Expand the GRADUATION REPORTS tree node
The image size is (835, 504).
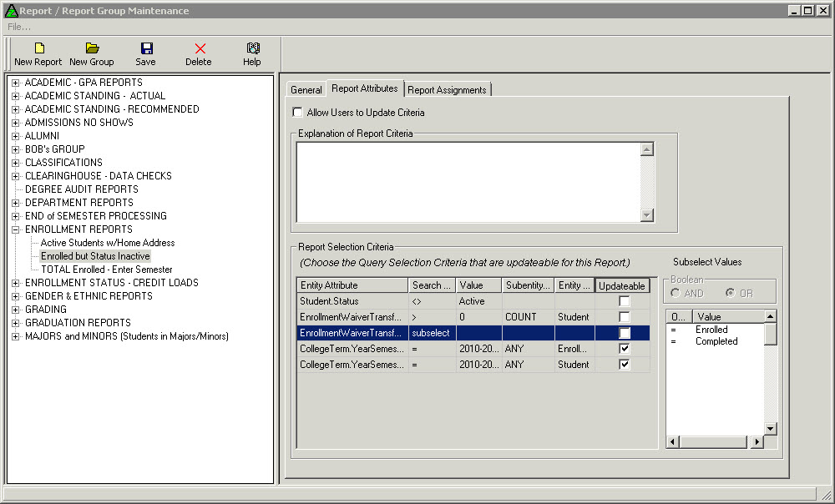pos(15,323)
